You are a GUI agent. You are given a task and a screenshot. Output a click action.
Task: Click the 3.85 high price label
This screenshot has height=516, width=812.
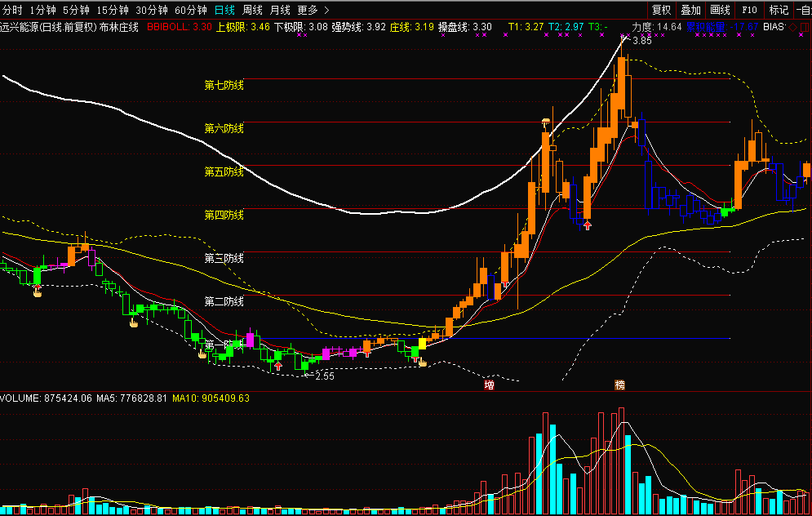click(642, 40)
